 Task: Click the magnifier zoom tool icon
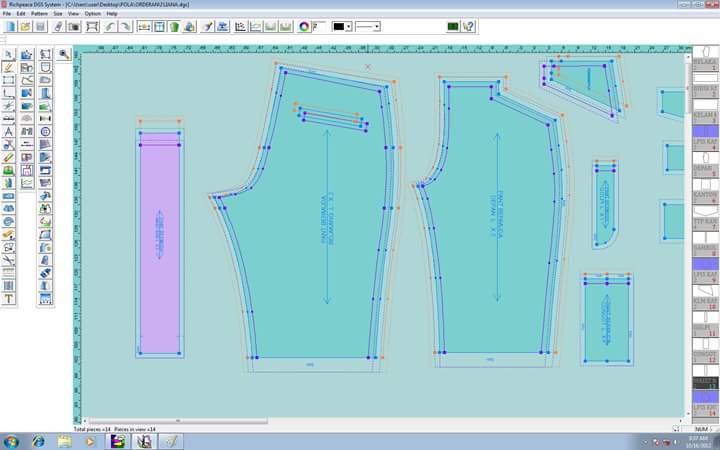pyautogui.click(x=64, y=55)
